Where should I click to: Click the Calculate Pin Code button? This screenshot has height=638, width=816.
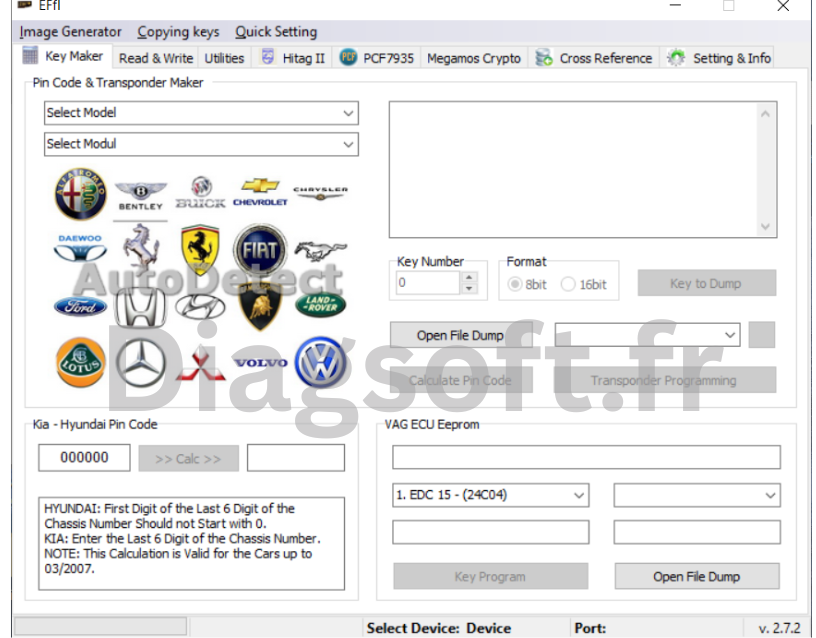click(461, 380)
